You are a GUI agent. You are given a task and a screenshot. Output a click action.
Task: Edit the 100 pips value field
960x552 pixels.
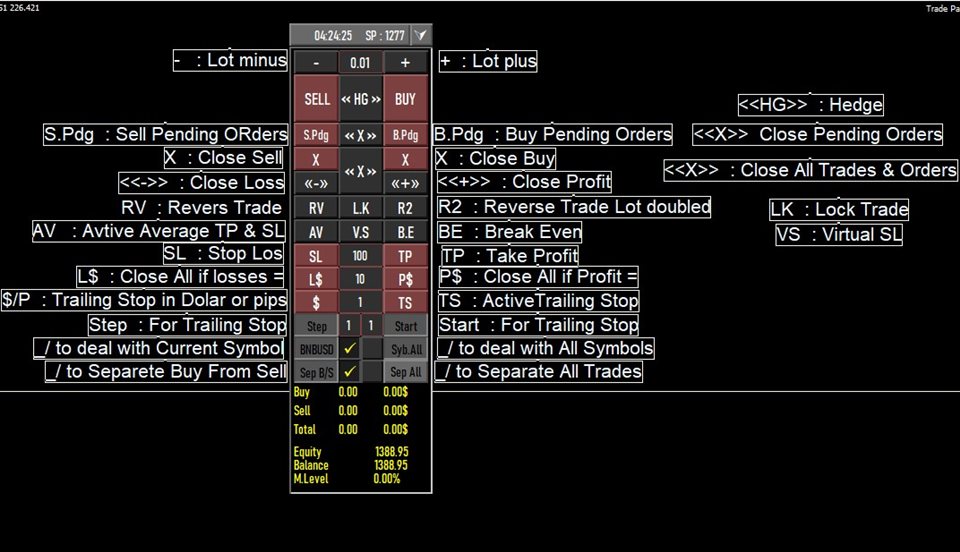361,256
